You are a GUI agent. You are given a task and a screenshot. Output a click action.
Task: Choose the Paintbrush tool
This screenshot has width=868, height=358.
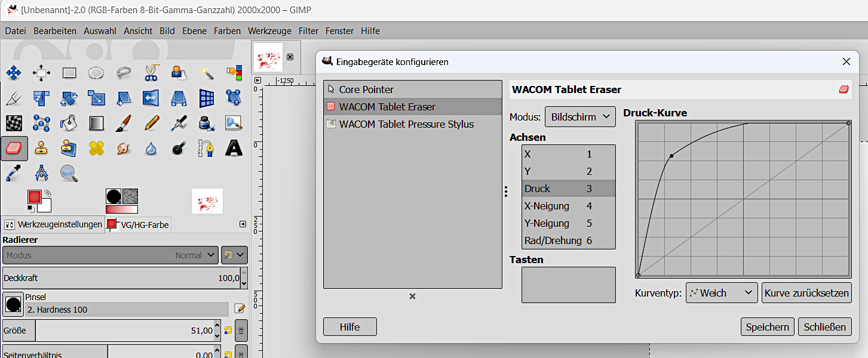[x=124, y=123]
